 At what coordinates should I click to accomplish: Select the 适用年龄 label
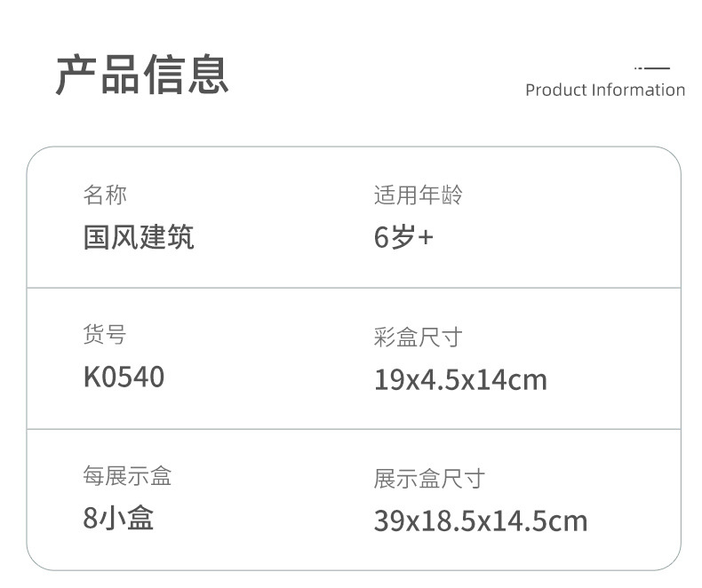point(418,195)
